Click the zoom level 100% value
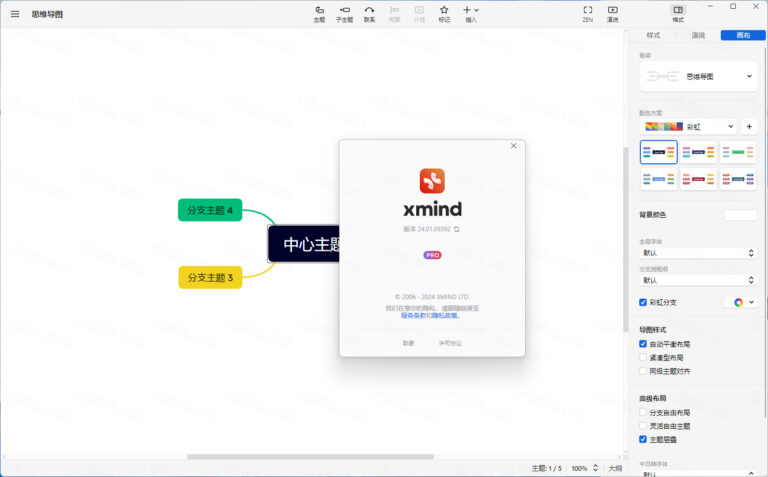The image size is (768, 477). 579,469
